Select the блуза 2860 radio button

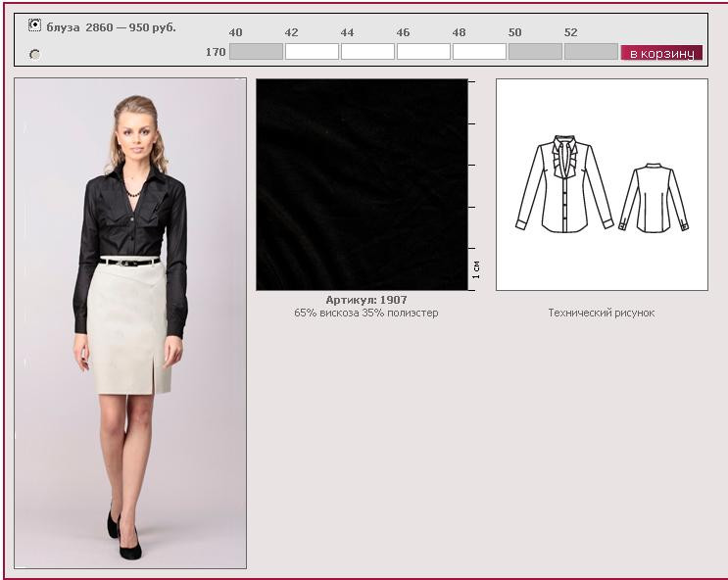click(35, 25)
